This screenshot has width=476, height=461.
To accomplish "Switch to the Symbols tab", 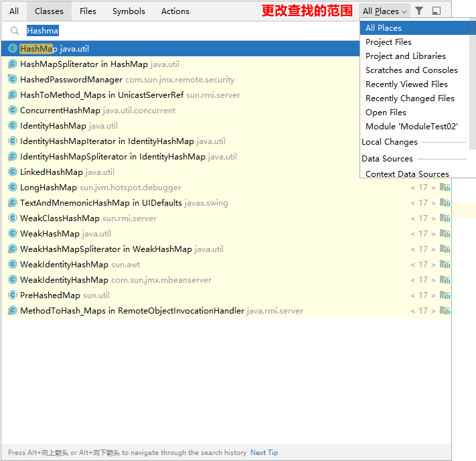I will pos(129,11).
